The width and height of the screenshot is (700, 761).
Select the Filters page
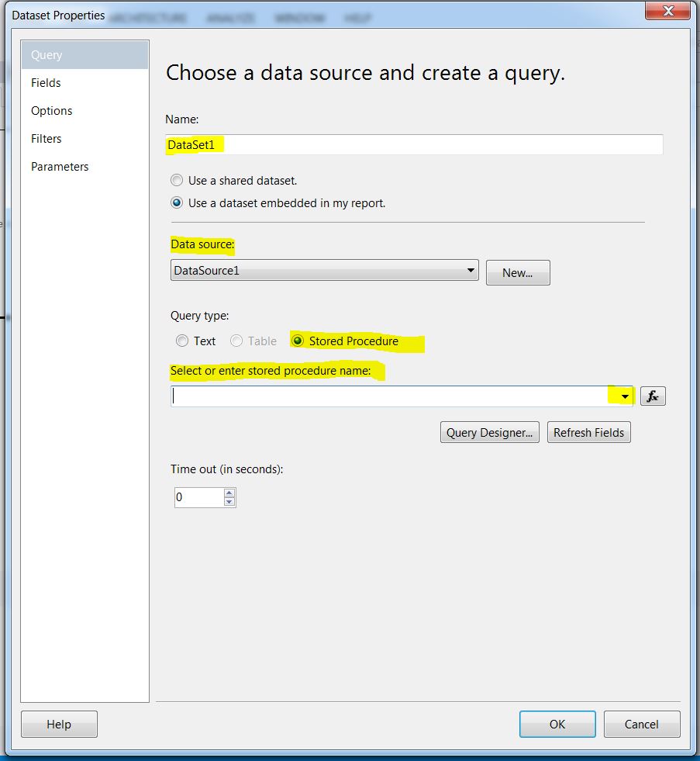(46, 138)
